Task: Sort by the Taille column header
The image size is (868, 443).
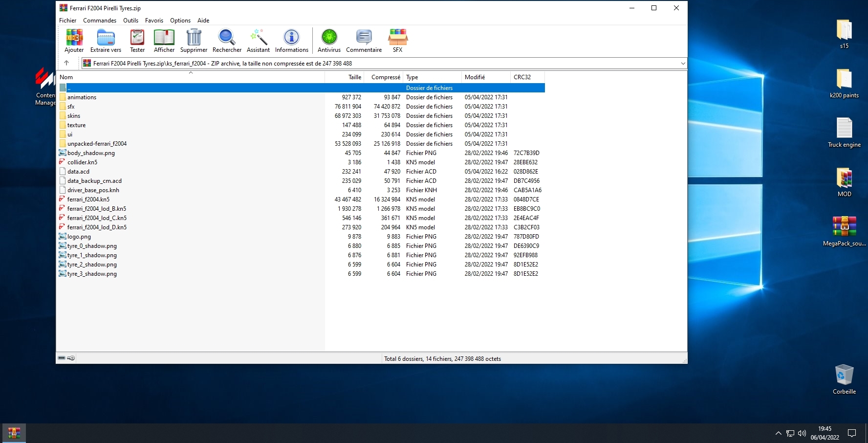Action: (345, 77)
